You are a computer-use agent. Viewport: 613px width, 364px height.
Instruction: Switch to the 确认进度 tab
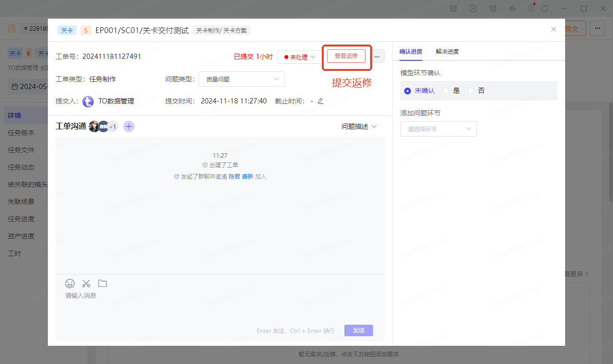(x=411, y=52)
